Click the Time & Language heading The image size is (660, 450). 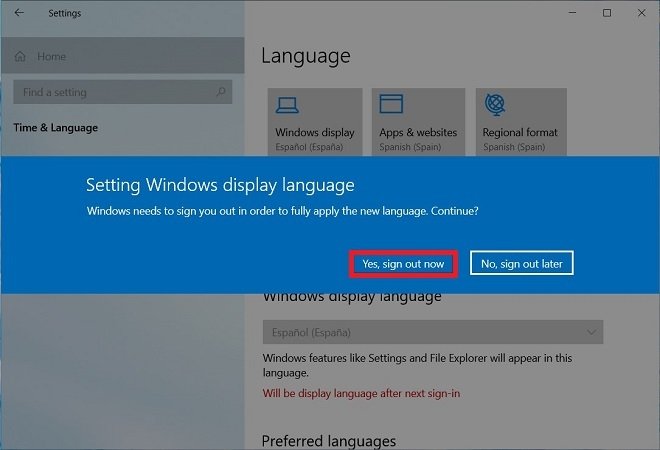56,128
